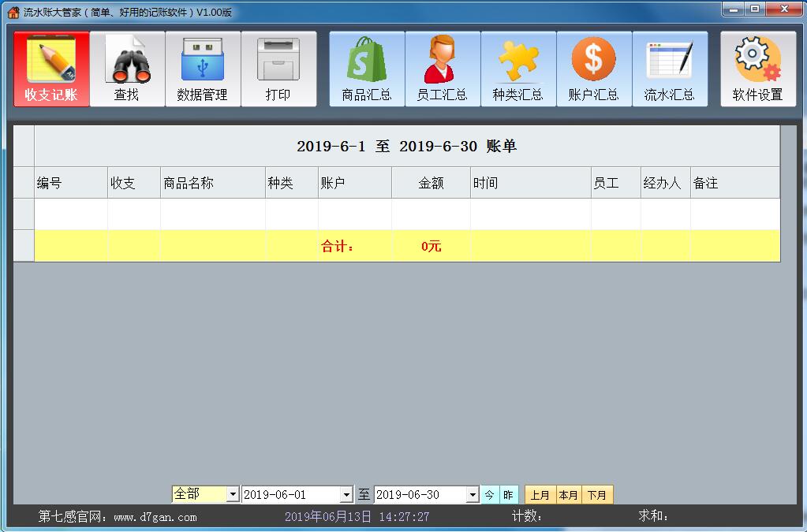Click the 备注 column header
Image resolution: width=807 pixels, height=532 pixels.
point(735,183)
